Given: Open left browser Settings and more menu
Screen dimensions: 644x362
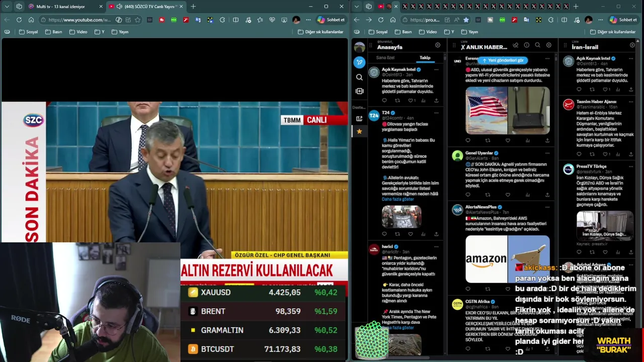Looking at the screenshot, I should click(x=308, y=20).
